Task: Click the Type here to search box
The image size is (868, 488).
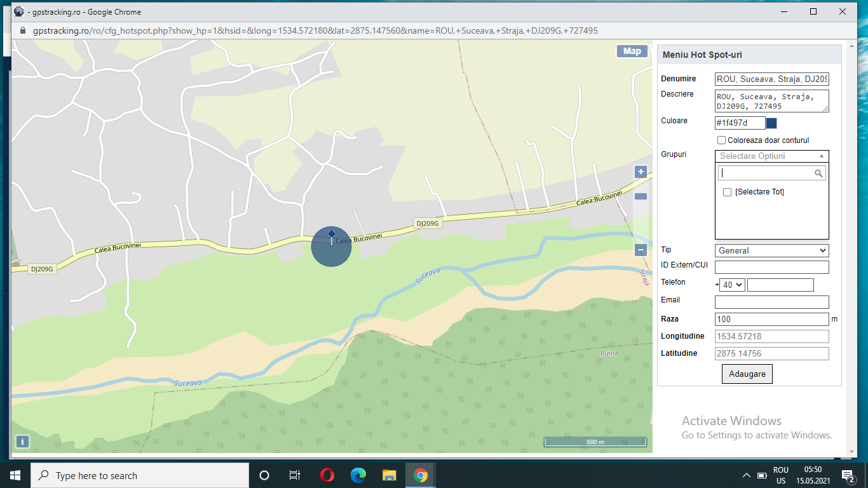Action: click(x=140, y=475)
